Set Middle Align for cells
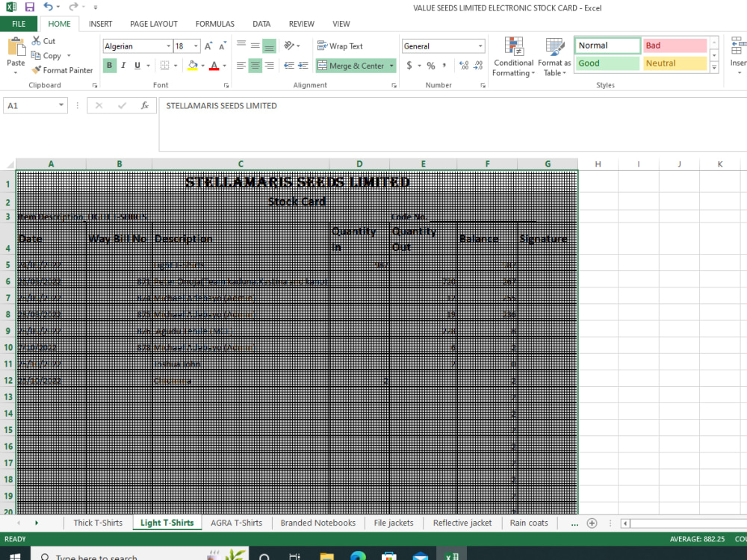Viewport: 747px width, 560px height. (255, 46)
